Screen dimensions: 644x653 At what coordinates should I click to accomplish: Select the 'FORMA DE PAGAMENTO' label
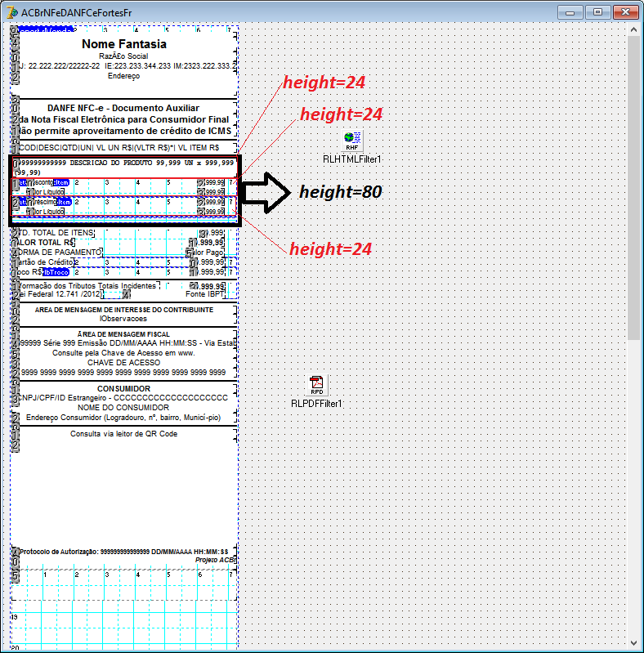click(x=60, y=253)
